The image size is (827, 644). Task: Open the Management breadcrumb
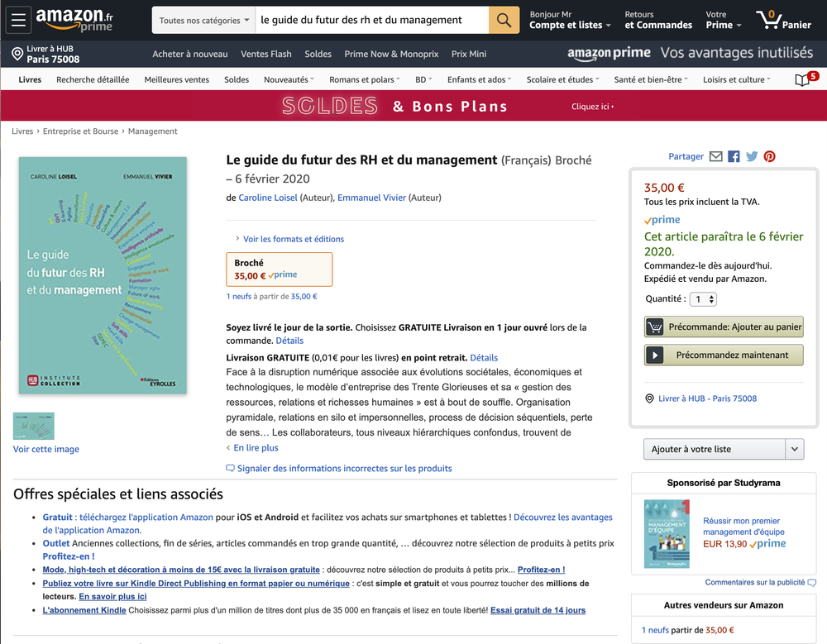point(152,131)
